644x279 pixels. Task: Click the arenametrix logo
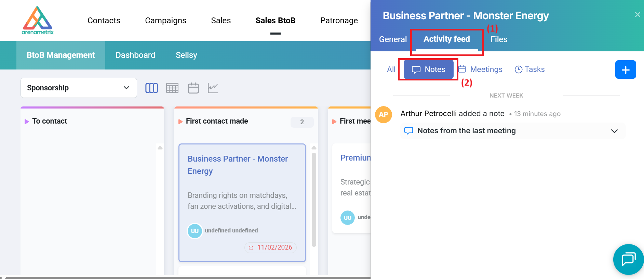tap(38, 21)
